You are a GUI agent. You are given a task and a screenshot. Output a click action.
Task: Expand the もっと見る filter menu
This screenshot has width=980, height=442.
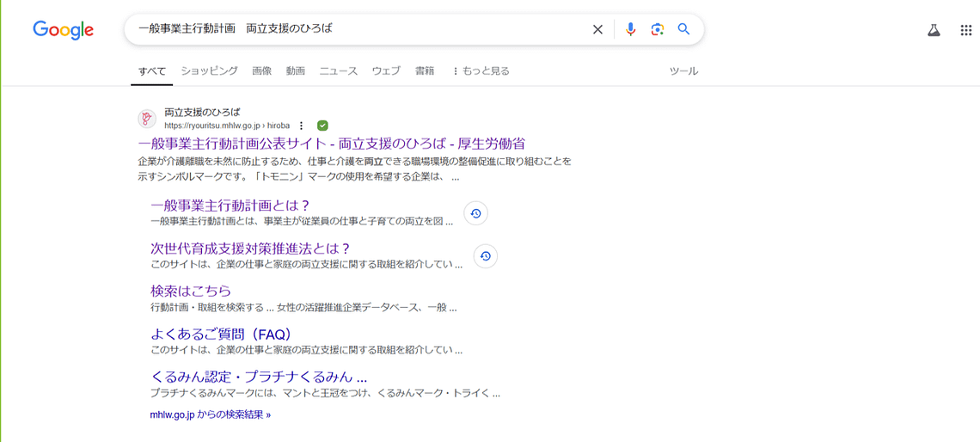[x=481, y=71]
